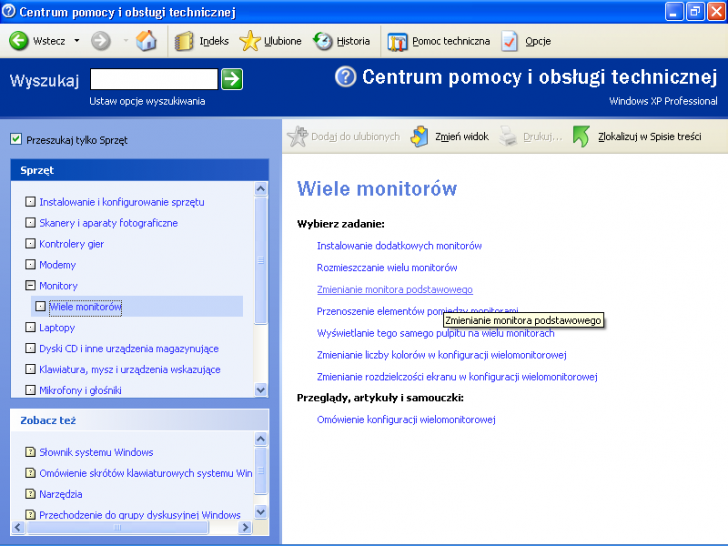Expand Skanery i aparaty fotograficzne node
The image size is (728, 546).
(30, 223)
